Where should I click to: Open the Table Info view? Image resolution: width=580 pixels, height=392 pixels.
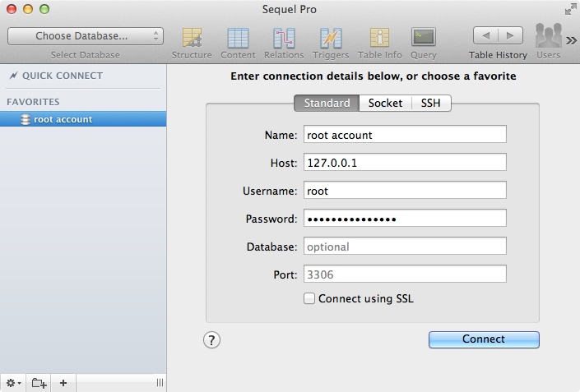click(x=379, y=44)
